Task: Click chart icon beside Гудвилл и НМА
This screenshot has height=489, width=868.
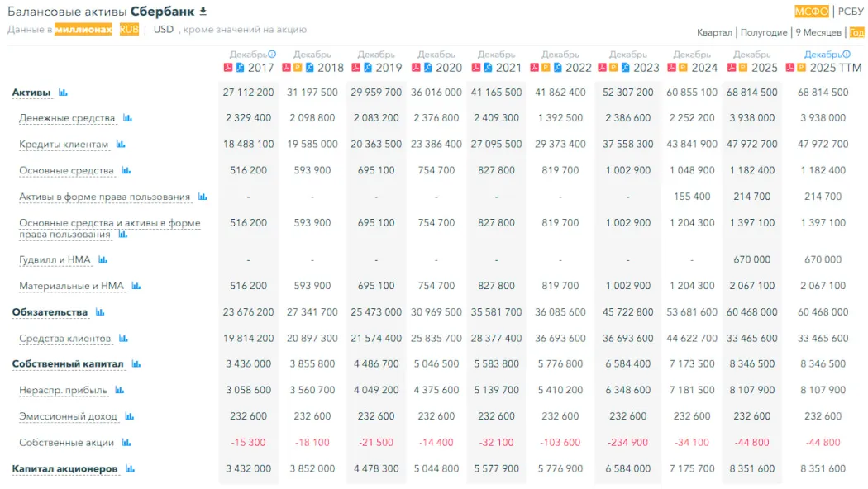Action: [x=103, y=259]
